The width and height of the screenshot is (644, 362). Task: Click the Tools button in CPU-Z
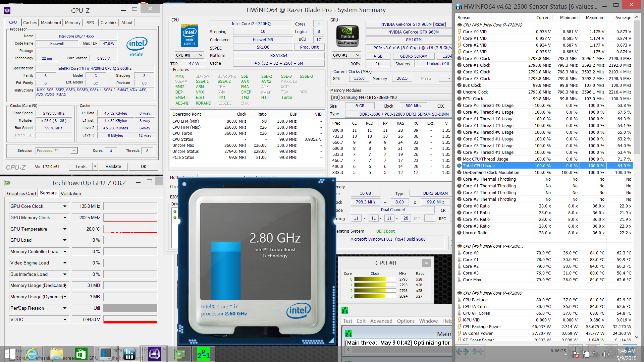80,166
